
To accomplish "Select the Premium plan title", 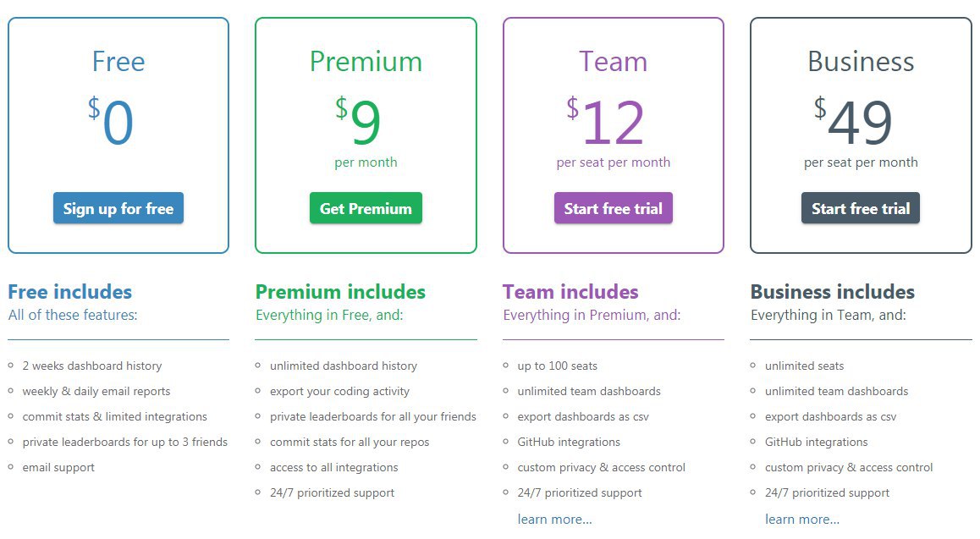I will 366,61.
